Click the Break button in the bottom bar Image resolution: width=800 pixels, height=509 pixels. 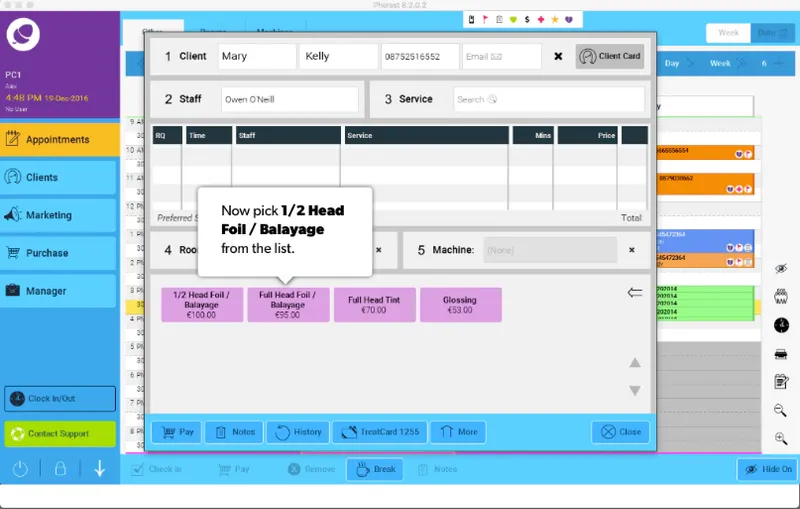pyautogui.click(x=375, y=469)
